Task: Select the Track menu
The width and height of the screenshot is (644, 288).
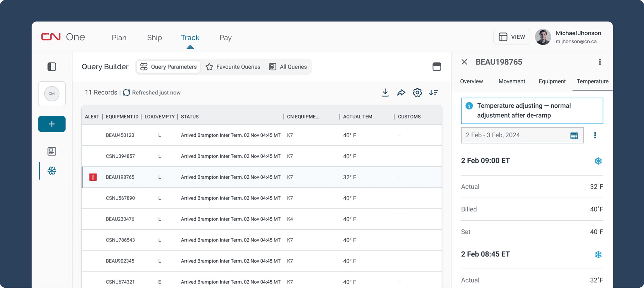Action: (x=190, y=38)
